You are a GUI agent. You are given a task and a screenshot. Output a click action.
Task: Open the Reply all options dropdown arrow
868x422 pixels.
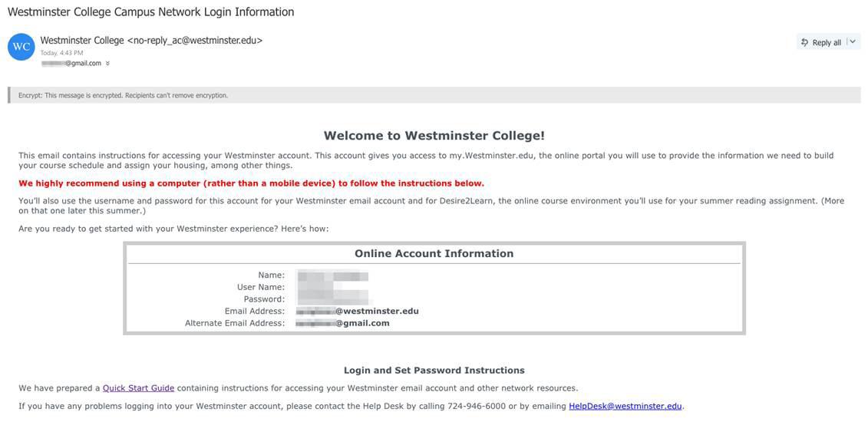click(853, 41)
